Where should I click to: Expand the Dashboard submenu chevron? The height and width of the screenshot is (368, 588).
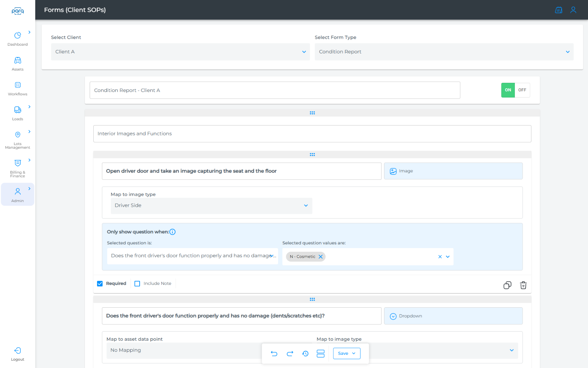click(x=29, y=32)
